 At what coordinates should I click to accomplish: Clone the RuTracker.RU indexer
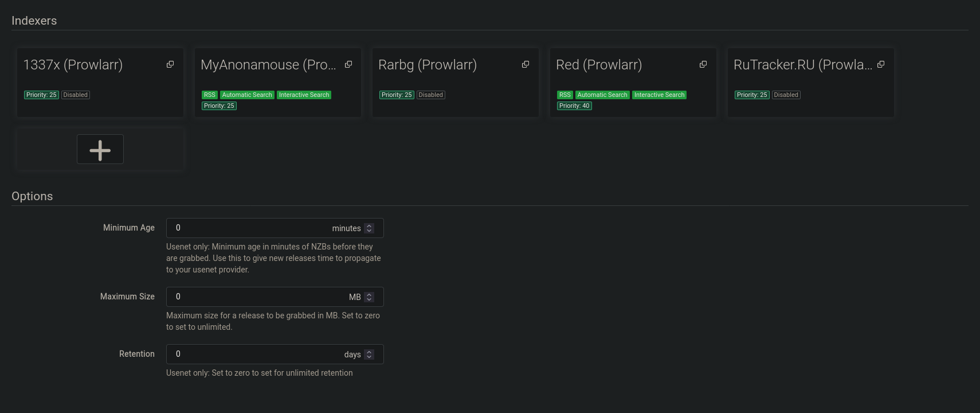click(881, 64)
